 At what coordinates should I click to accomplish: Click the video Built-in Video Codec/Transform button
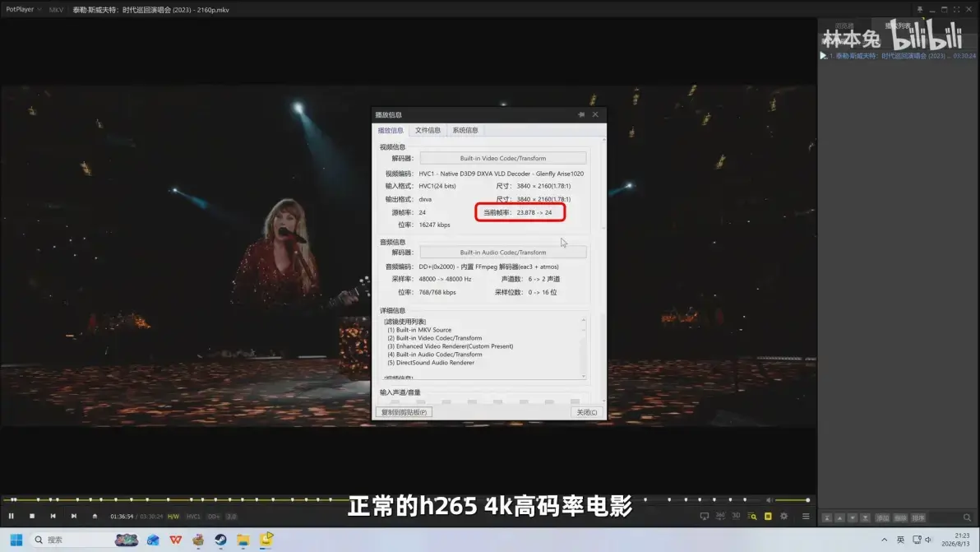(x=503, y=158)
